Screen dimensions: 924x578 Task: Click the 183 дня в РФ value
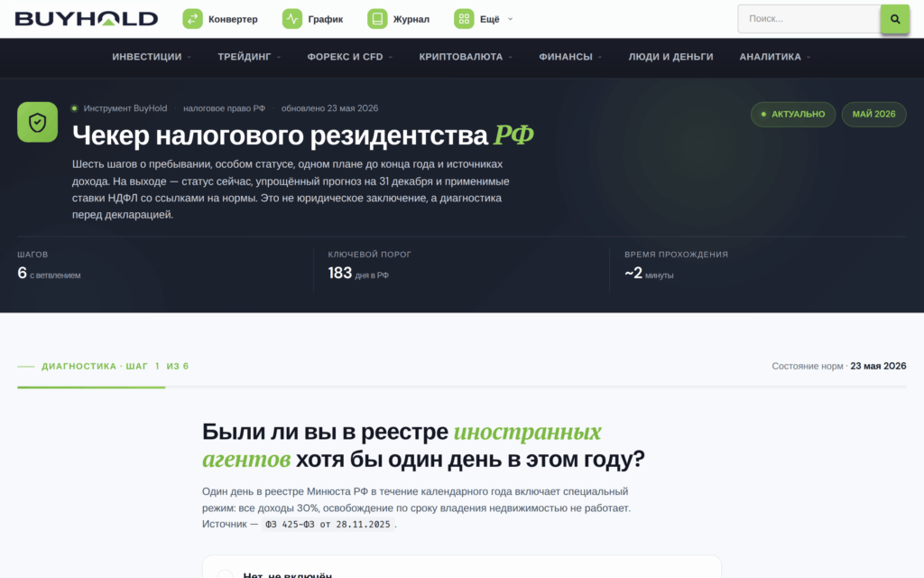(358, 273)
